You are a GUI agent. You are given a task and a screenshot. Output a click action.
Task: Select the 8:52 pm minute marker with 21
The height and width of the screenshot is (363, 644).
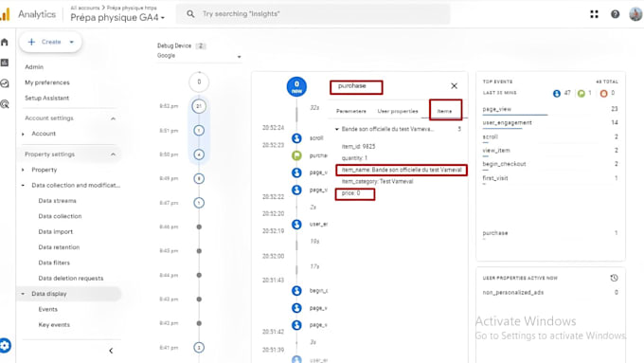click(199, 106)
